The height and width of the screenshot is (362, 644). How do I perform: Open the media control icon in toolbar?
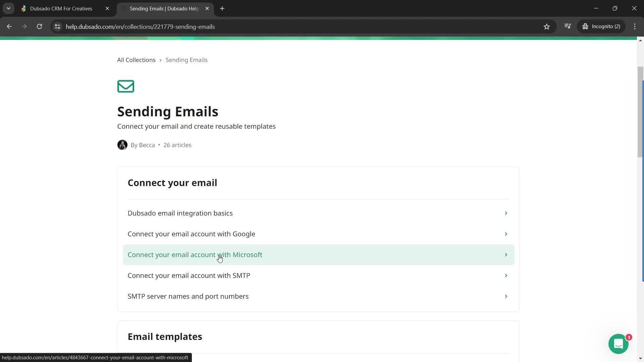[x=568, y=26]
